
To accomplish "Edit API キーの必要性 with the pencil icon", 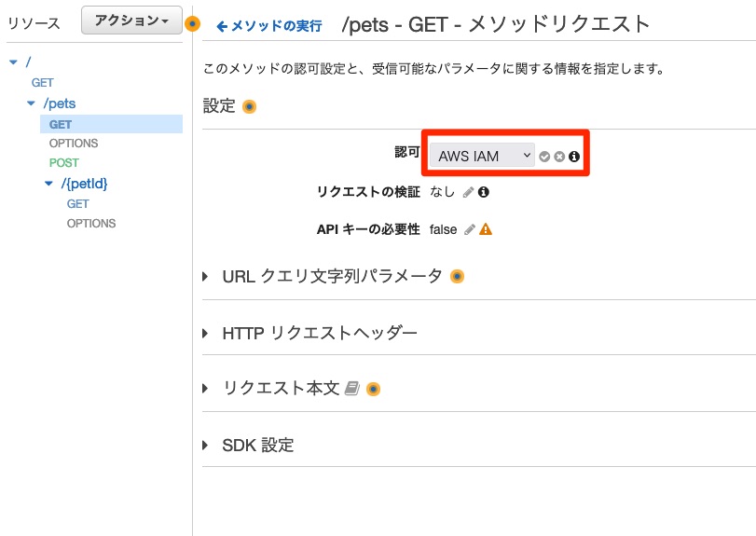I will tap(470, 229).
